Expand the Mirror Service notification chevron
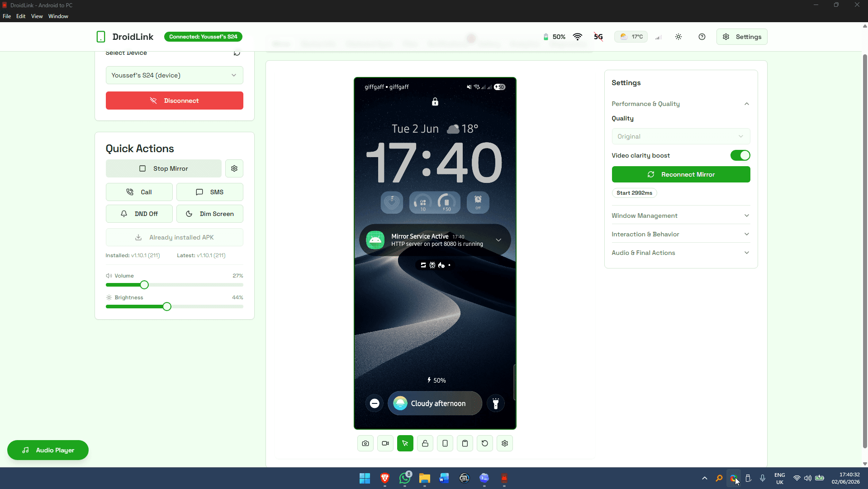This screenshot has width=868, height=489. (x=498, y=240)
